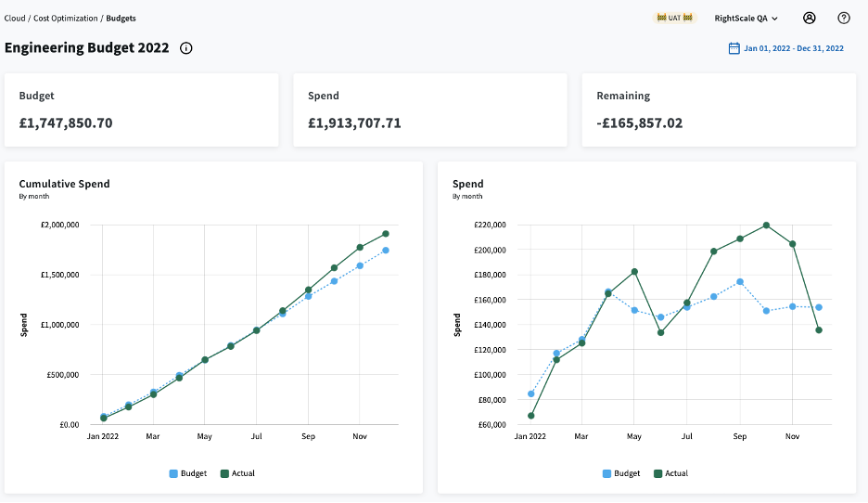Click the UAT environment badge
This screenshot has height=503, width=868.
point(674,18)
